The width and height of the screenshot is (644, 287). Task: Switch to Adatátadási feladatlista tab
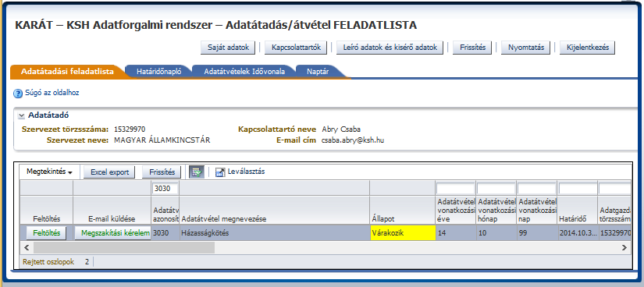(67, 72)
